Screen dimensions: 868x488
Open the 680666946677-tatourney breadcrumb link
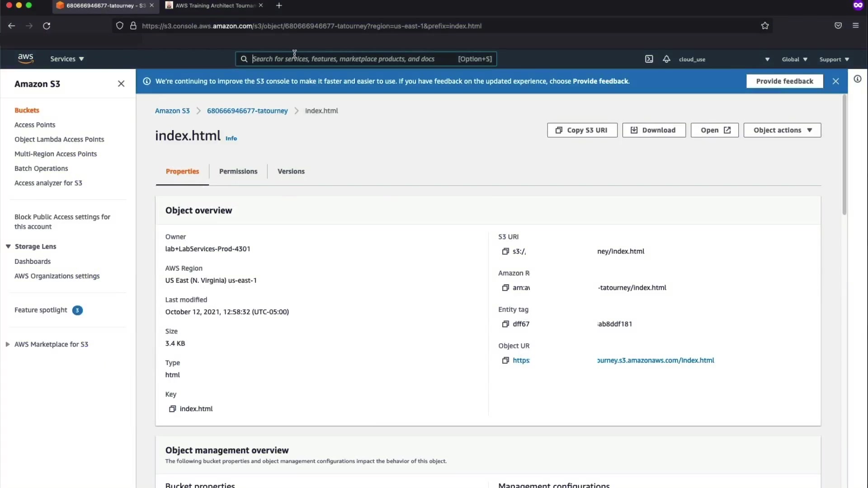247,111
